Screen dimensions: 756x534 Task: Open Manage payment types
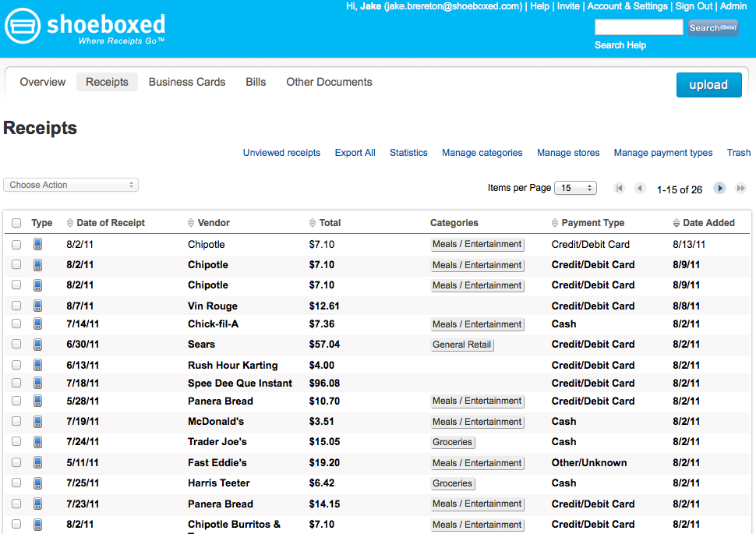(x=663, y=153)
